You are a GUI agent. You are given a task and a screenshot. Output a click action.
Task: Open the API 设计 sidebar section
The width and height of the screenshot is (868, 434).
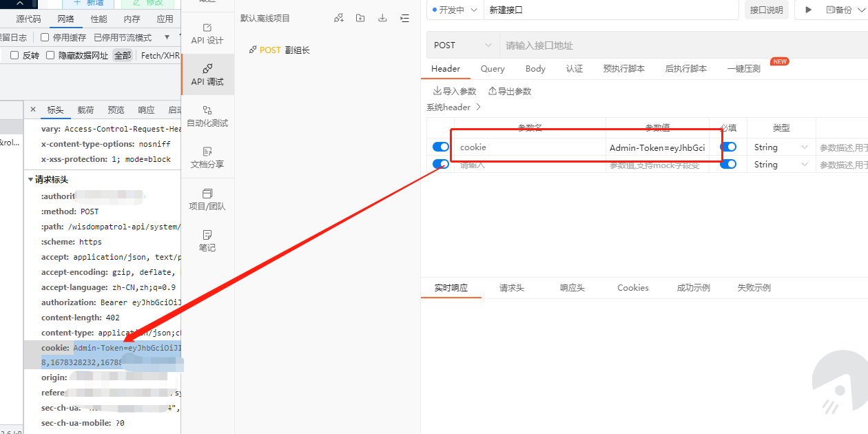pyautogui.click(x=207, y=33)
